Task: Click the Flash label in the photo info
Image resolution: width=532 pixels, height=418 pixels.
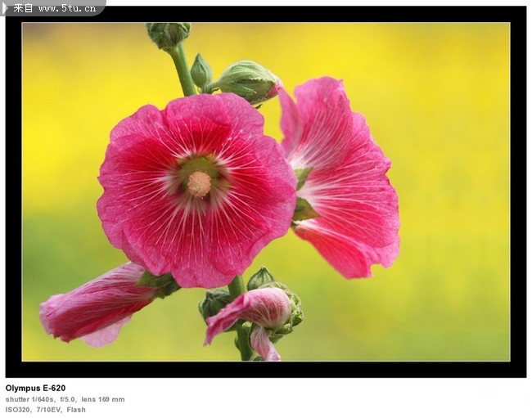Action: [76, 409]
